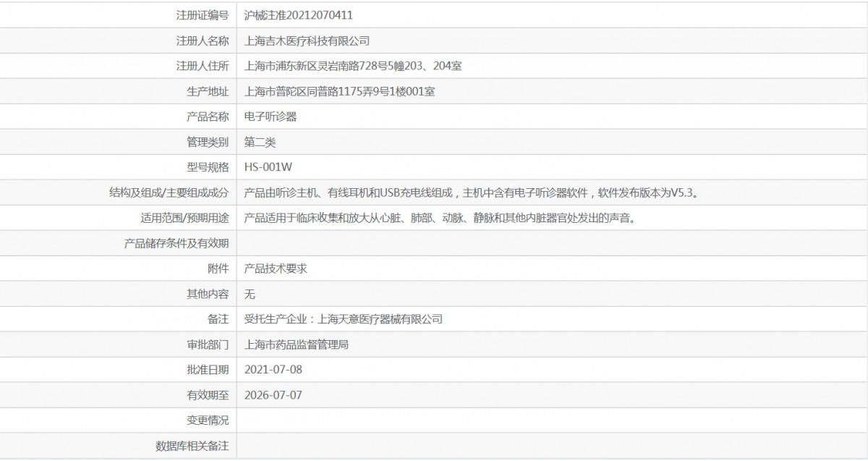Image resolution: width=868 pixels, height=461 pixels.
Task: Click the 型号规格 label
Action: [x=208, y=167]
